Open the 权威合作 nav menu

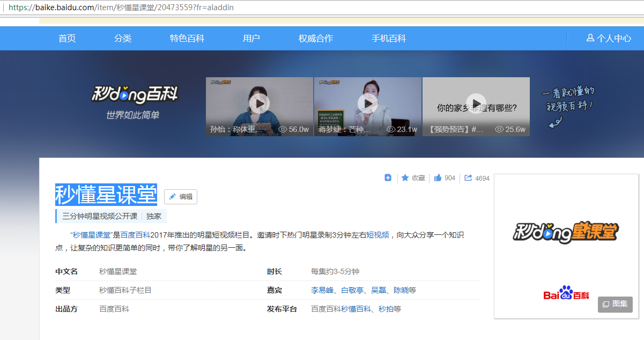click(316, 39)
